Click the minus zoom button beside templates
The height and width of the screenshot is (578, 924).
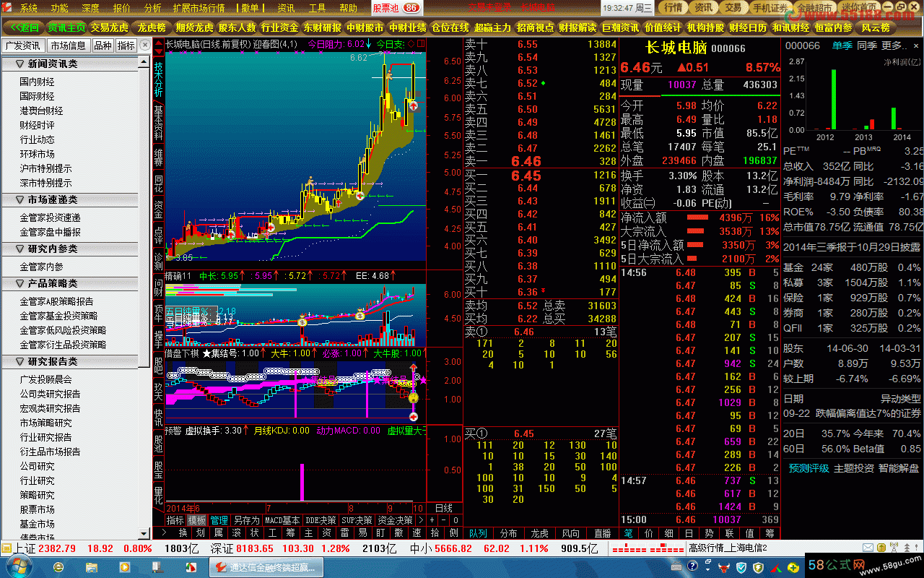[x=444, y=519]
